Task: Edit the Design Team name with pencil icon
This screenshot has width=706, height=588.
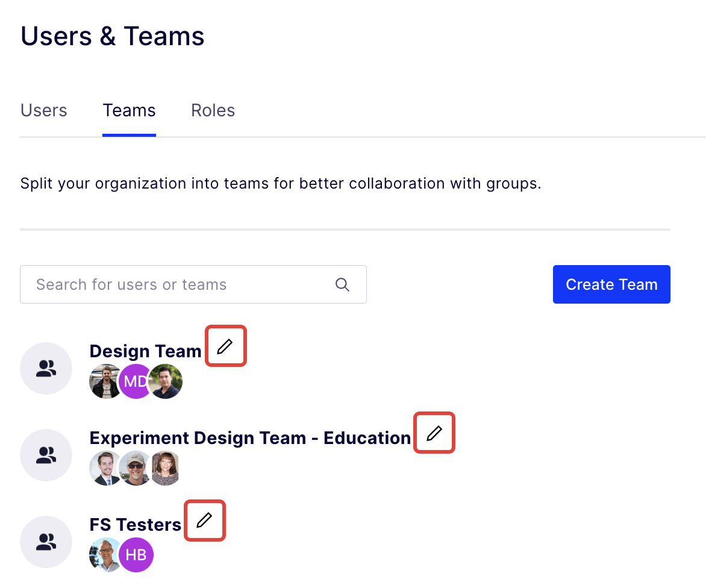Action: pos(225,346)
